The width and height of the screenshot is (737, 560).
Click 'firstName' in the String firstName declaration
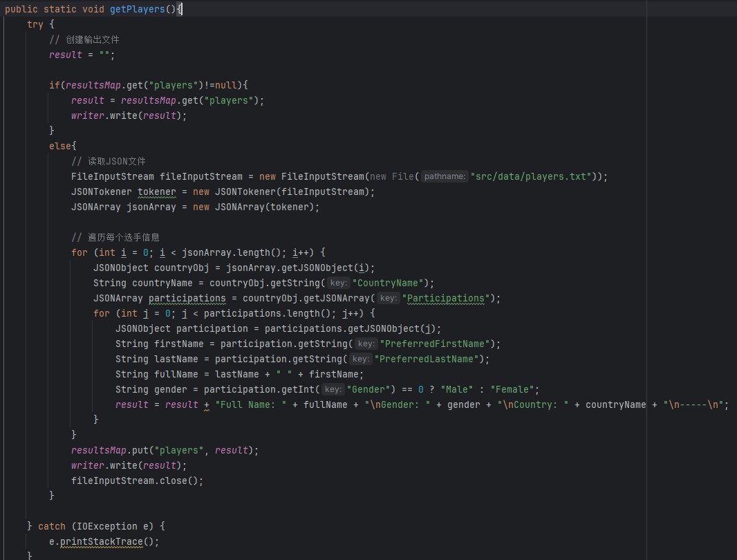point(179,344)
